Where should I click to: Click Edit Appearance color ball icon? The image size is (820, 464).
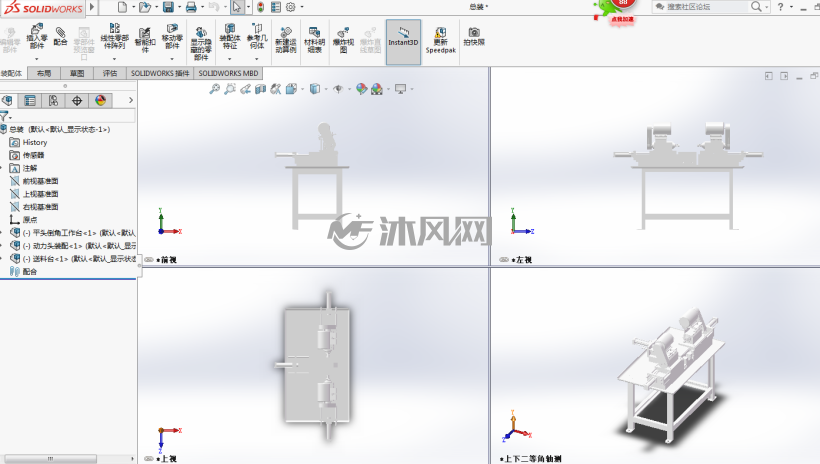pyautogui.click(x=361, y=89)
